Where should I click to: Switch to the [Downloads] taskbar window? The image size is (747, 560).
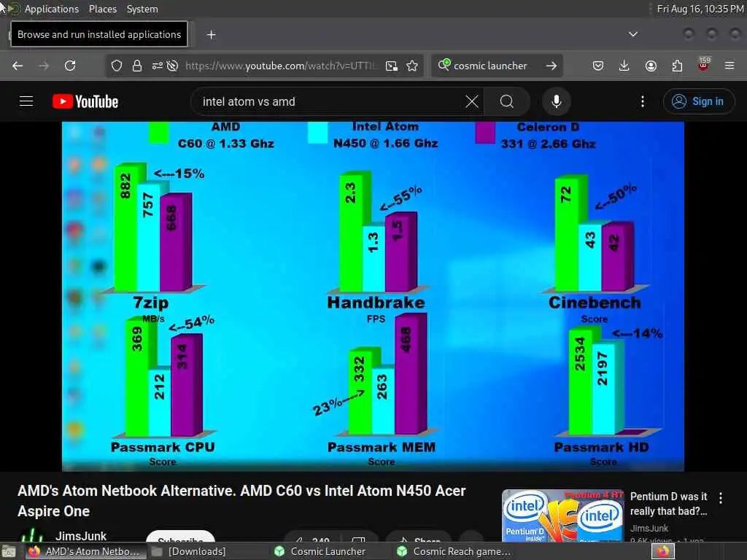click(x=188, y=551)
